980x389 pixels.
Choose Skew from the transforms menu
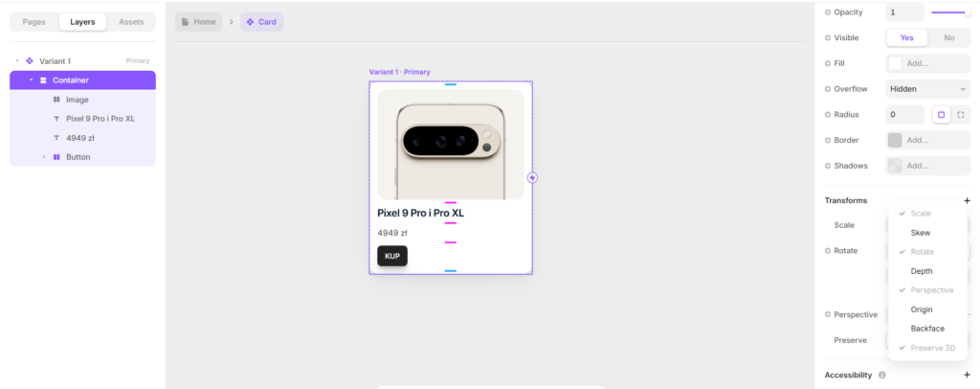921,233
